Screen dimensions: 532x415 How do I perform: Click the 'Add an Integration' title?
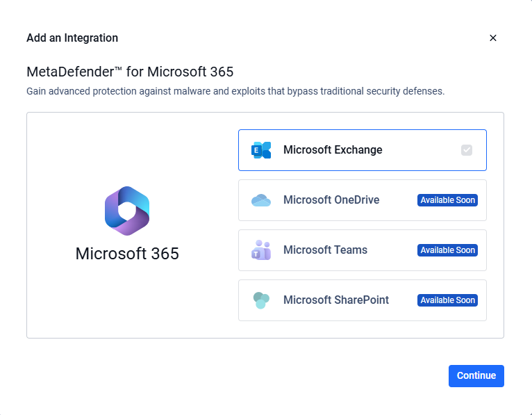coord(72,38)
